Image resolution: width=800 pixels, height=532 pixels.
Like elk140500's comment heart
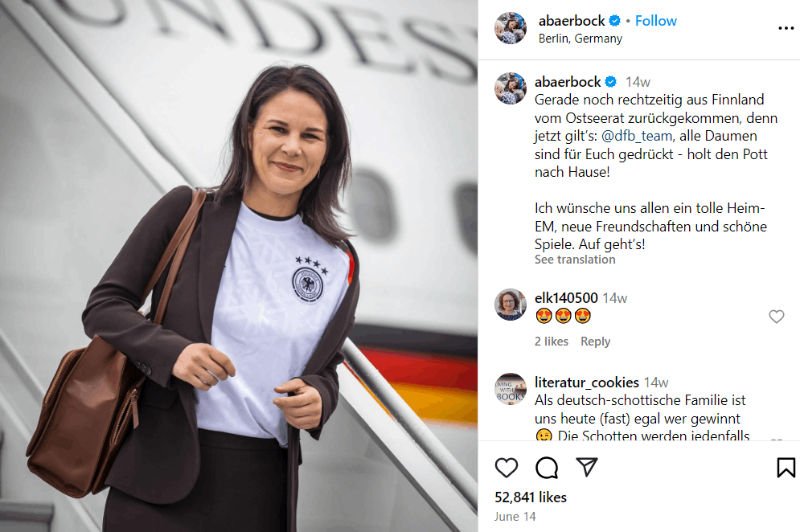pos(776,317)
